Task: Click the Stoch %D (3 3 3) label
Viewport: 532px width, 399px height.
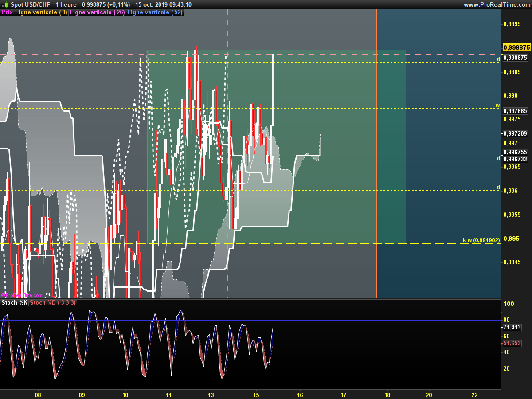Action: coord(53,303)
